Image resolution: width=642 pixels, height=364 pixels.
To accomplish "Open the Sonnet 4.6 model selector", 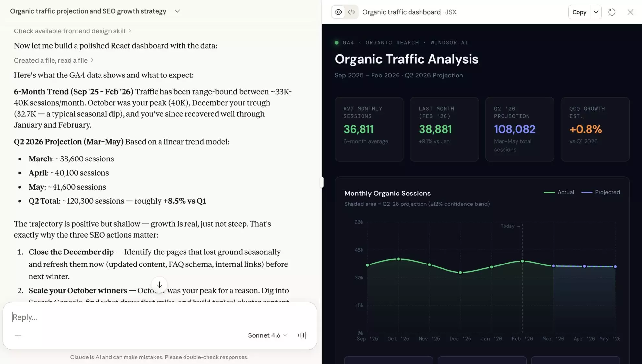I will 267,335.
